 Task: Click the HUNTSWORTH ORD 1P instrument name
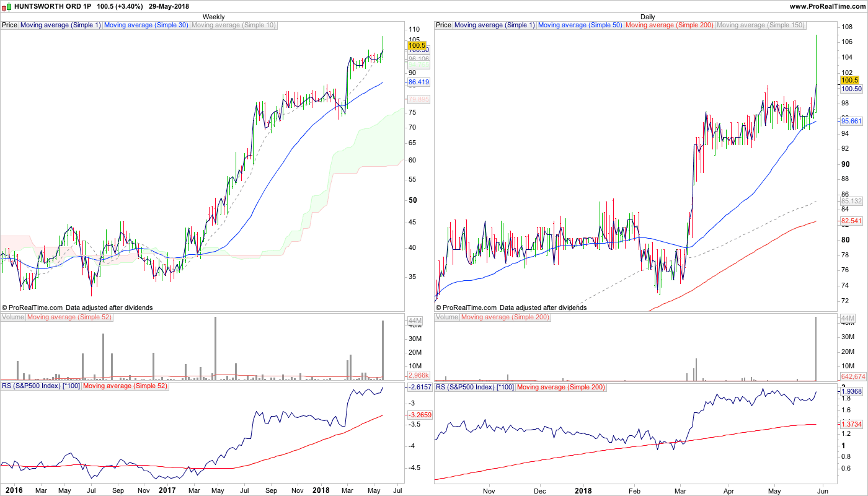coord(52,6)
